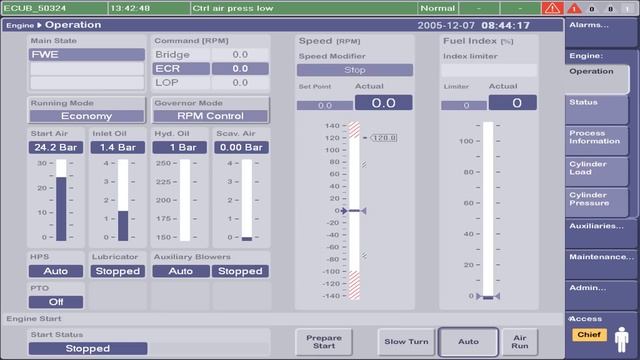
Task: Toggle the Economy running mode
Action: pyautogui.click(x=87, y=116)
